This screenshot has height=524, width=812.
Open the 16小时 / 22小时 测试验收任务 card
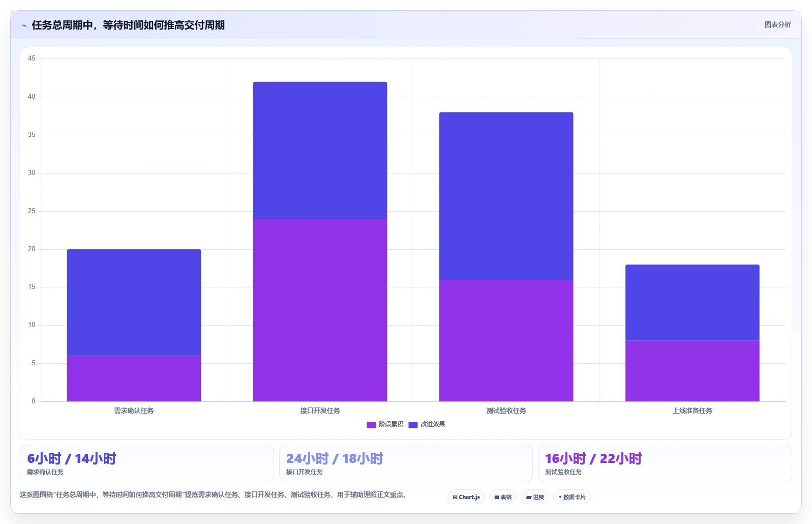tap(665, 463)
